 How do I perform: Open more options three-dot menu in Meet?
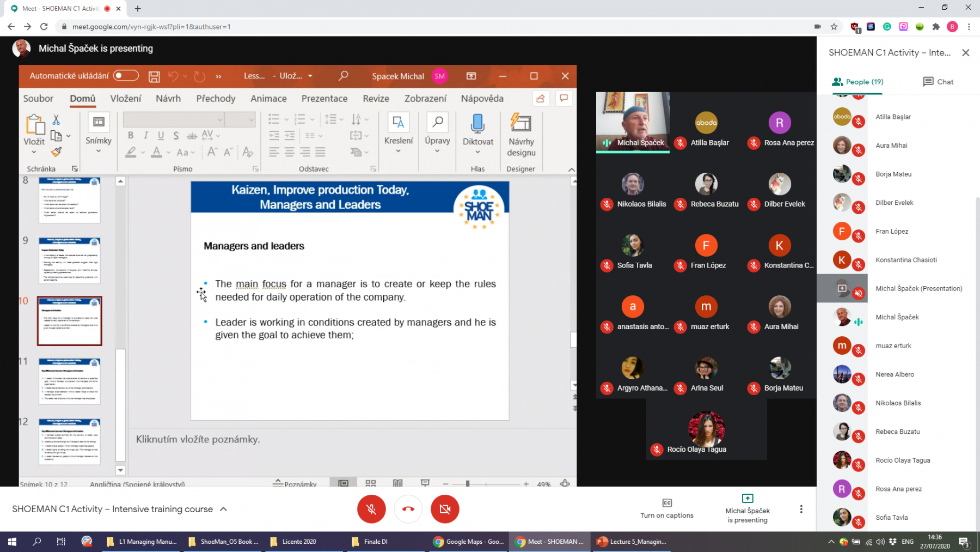(x=801, y=509)
